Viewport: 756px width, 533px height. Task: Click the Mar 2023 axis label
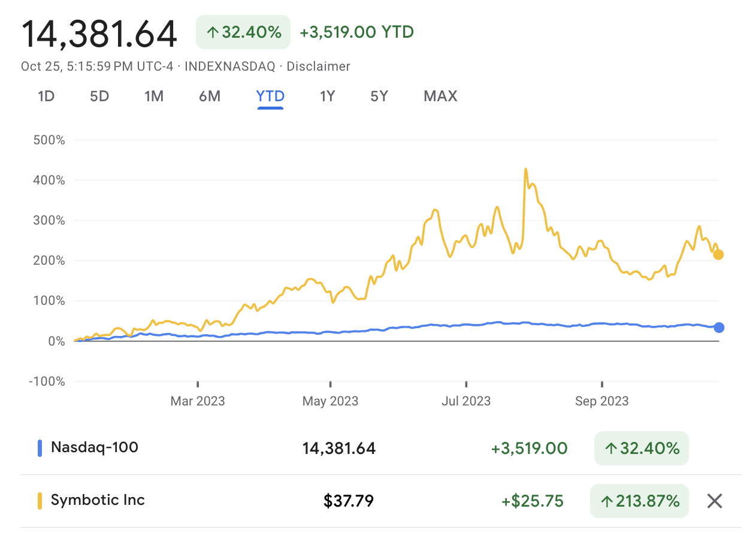tap(198, 401)
